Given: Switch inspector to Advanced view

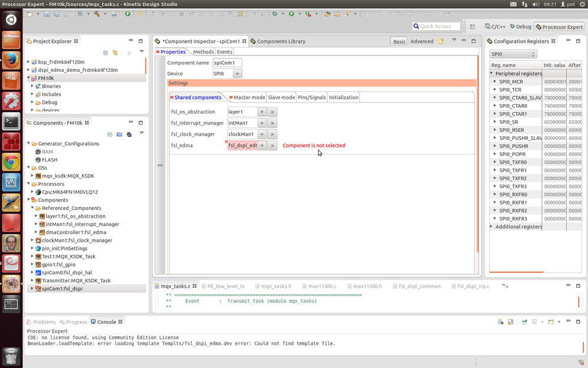Looking at the screenshot, I should point(421,41).
